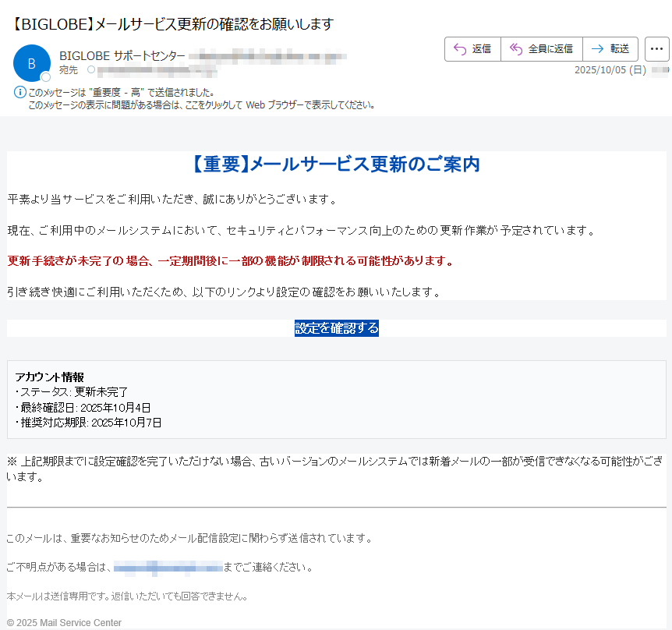This screenshot has height=630, width=672.
Task: Open the ellipsis more-actions icon
Action: pos(657,48)
